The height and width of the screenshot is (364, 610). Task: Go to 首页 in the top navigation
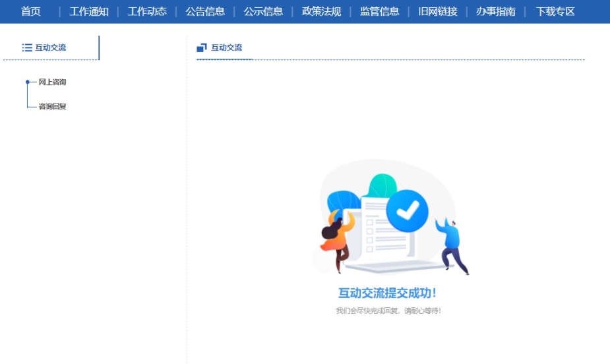[x=31, y=11]
